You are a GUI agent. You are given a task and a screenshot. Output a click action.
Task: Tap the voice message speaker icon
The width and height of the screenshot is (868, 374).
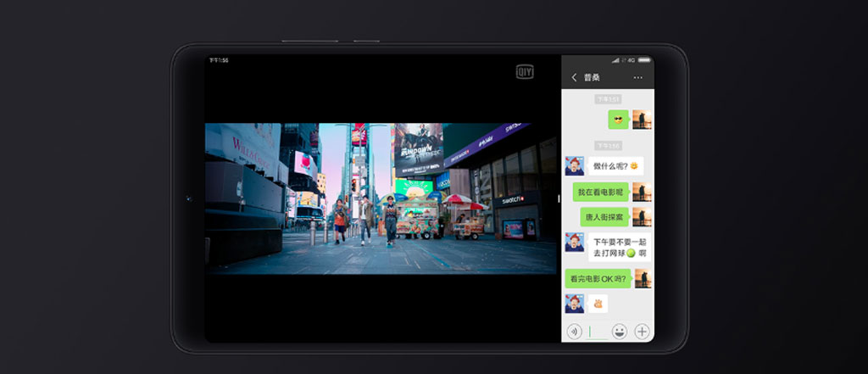(574, 332)
